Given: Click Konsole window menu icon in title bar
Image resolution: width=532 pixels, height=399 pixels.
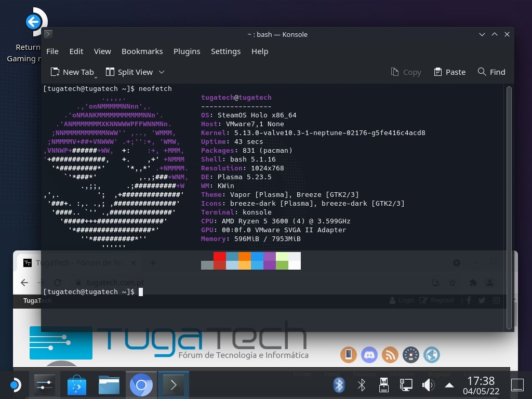Looking at the screenshot, I should pos(48,34).
